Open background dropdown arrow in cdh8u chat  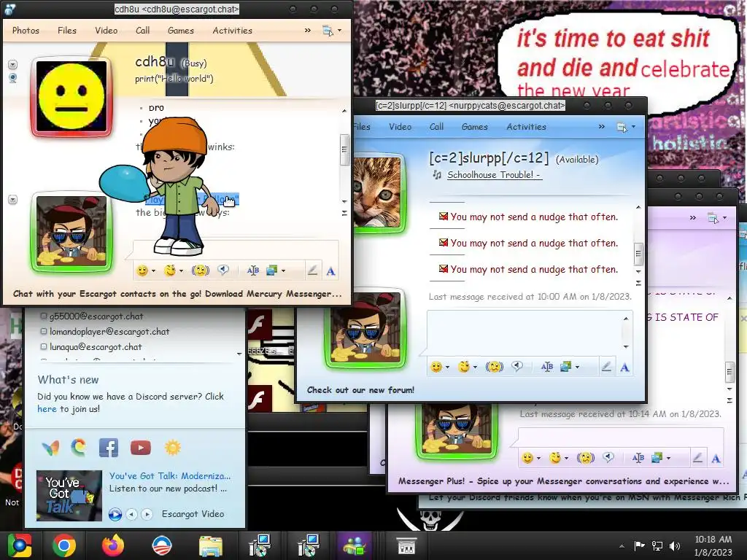point(284,271)
